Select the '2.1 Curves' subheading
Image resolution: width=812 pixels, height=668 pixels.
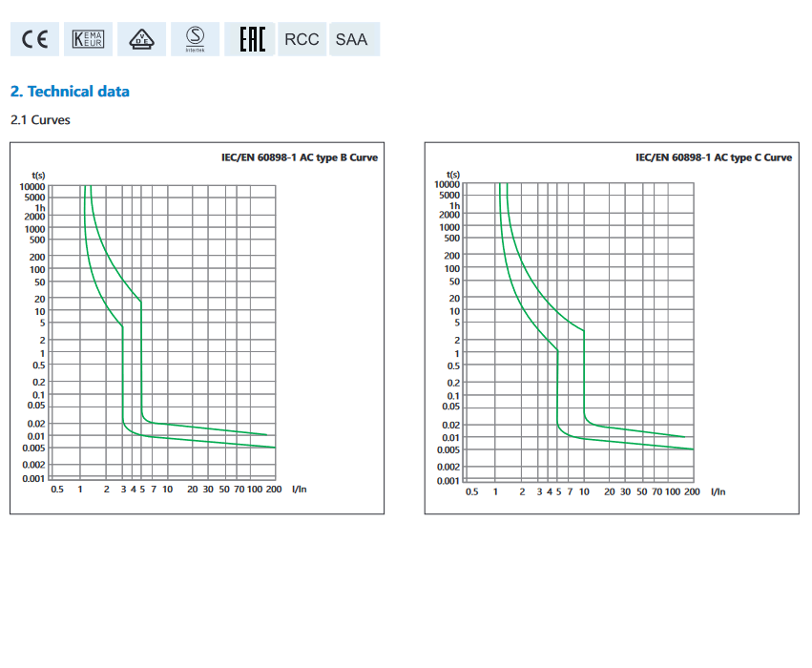point(40,120)
